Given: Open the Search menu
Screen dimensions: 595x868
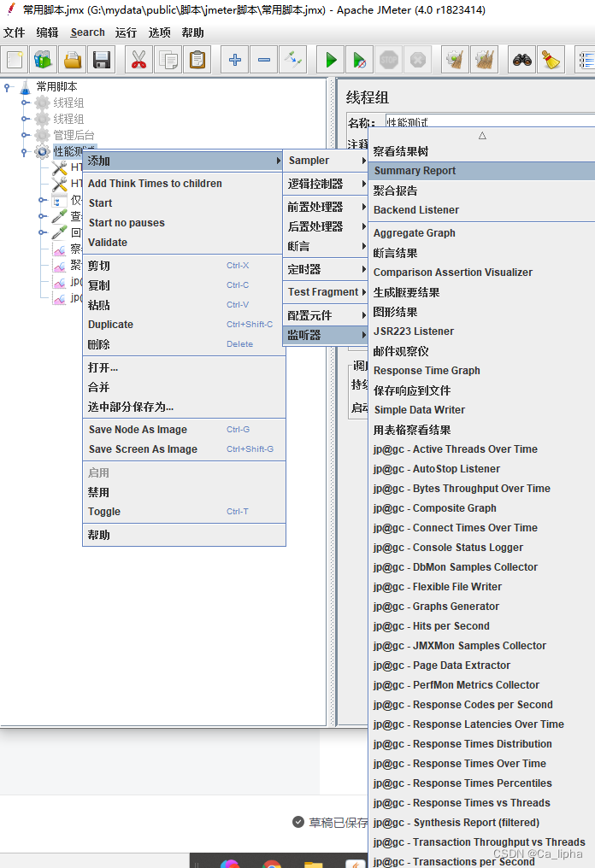Looking at the screenshot, I should pos(87,32).
